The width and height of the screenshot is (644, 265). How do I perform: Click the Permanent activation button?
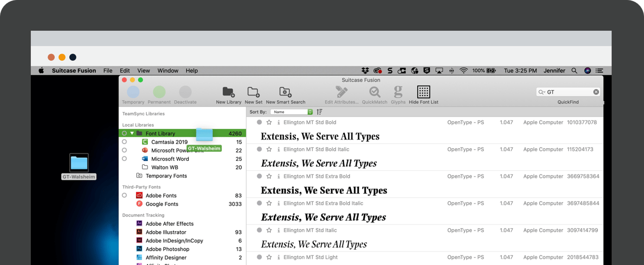click(x=159, y=92)
